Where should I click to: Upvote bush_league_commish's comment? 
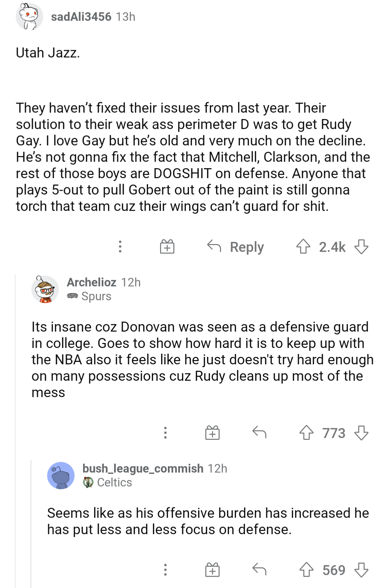pyautogui.click(x=306, y=570)
